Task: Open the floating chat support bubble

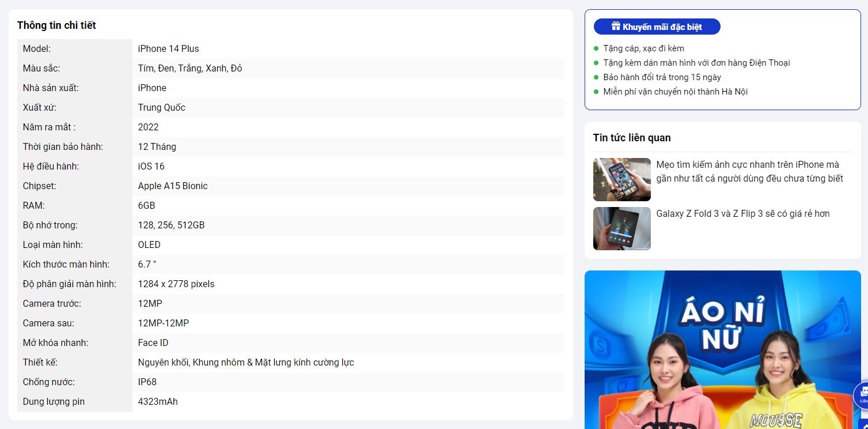Action: pyautogui.click(x=862, y=396)
